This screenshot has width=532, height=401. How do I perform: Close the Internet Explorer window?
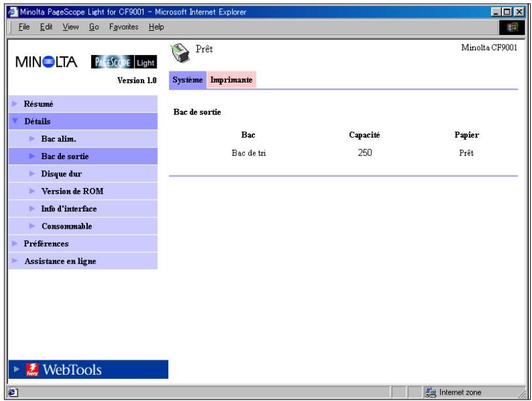(519, 12)
